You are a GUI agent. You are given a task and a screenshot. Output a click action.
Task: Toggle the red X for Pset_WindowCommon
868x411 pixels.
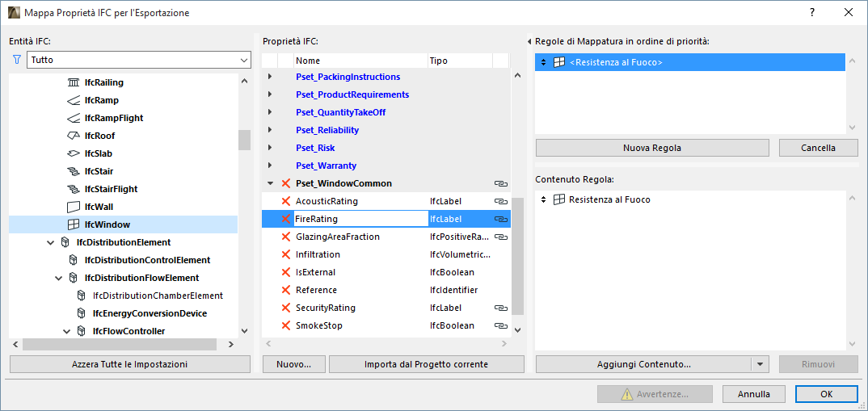(x=285, y=183)
